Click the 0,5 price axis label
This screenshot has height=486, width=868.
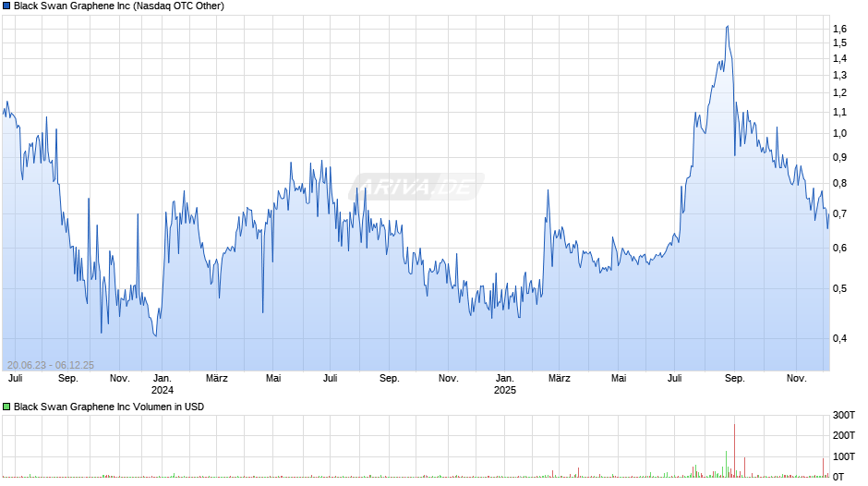tap(839, 288)
